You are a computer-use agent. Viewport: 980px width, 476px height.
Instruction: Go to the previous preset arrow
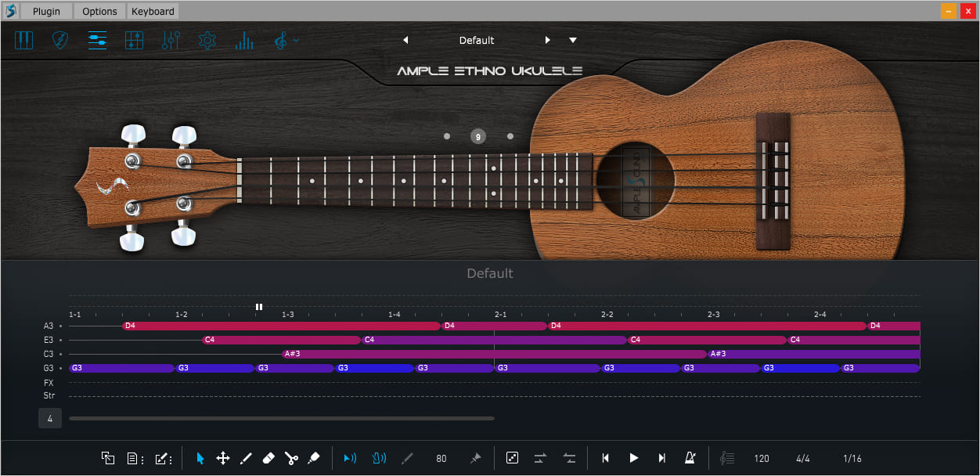pyautogui.click(x=405, y=40)
